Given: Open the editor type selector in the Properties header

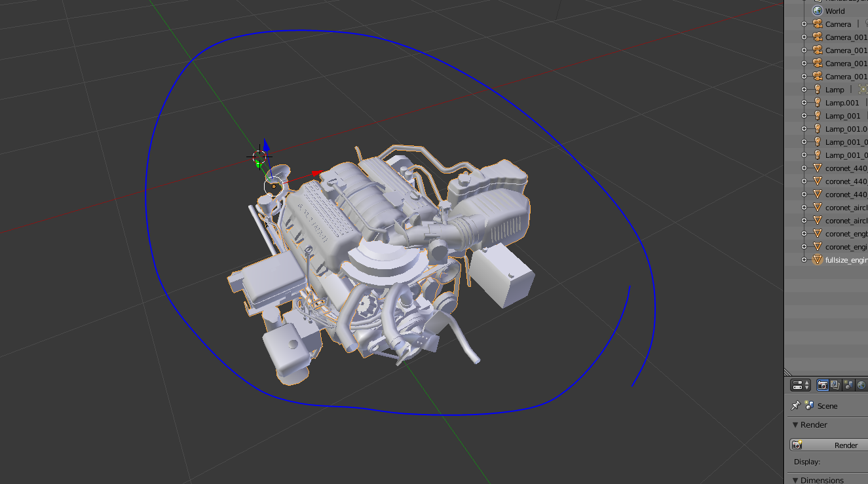Looking at the screenshot, I should point(801,385).
